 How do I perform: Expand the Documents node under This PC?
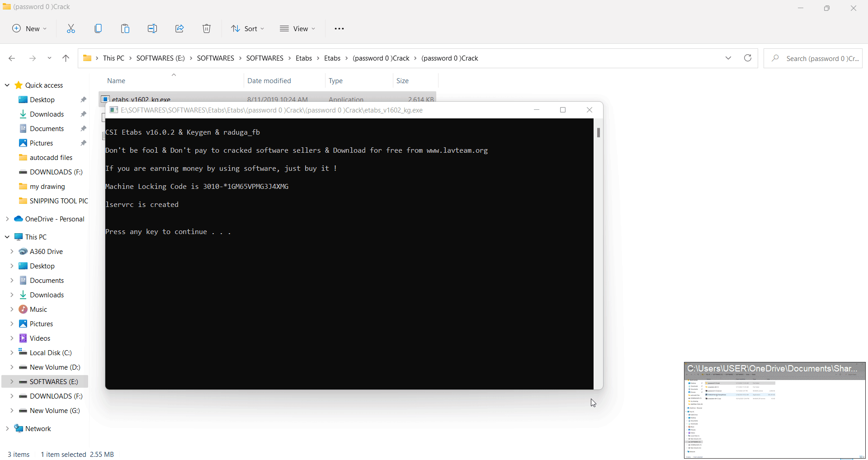[12, 281]
